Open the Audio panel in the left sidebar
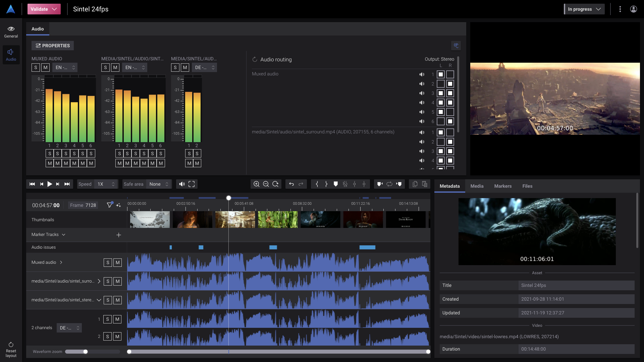The image size is (644, 362). pyautogui.click(x=11, y=54)
